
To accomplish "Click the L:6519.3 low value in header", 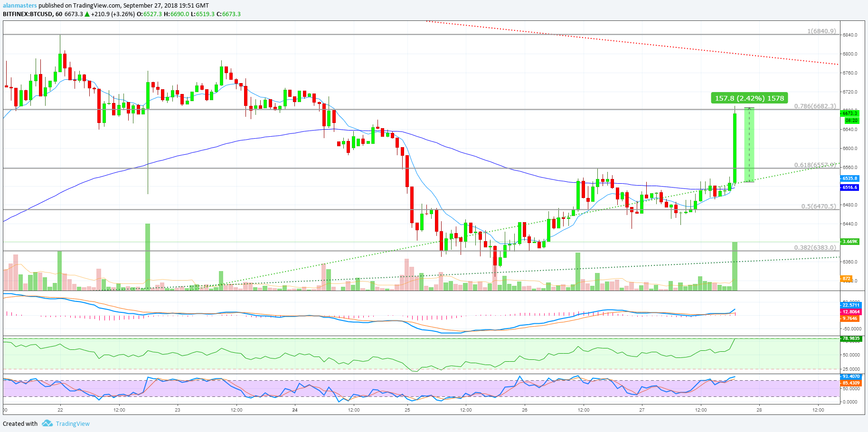I will coord(203,14).
